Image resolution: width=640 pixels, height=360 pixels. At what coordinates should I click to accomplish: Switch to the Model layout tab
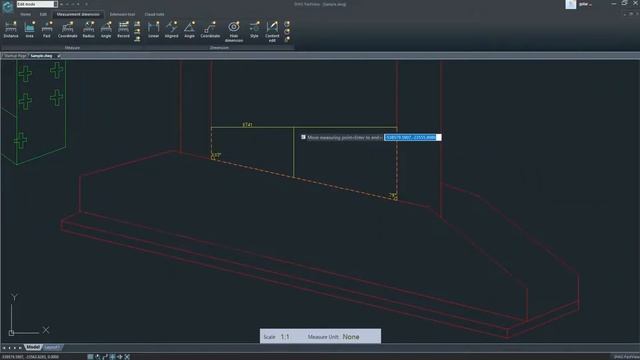[33, 347]
